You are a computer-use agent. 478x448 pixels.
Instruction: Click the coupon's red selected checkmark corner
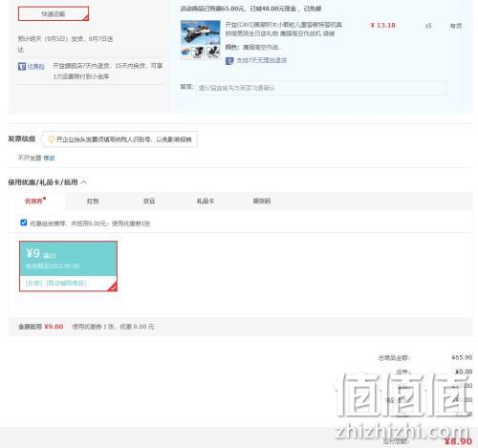point(113,287)
